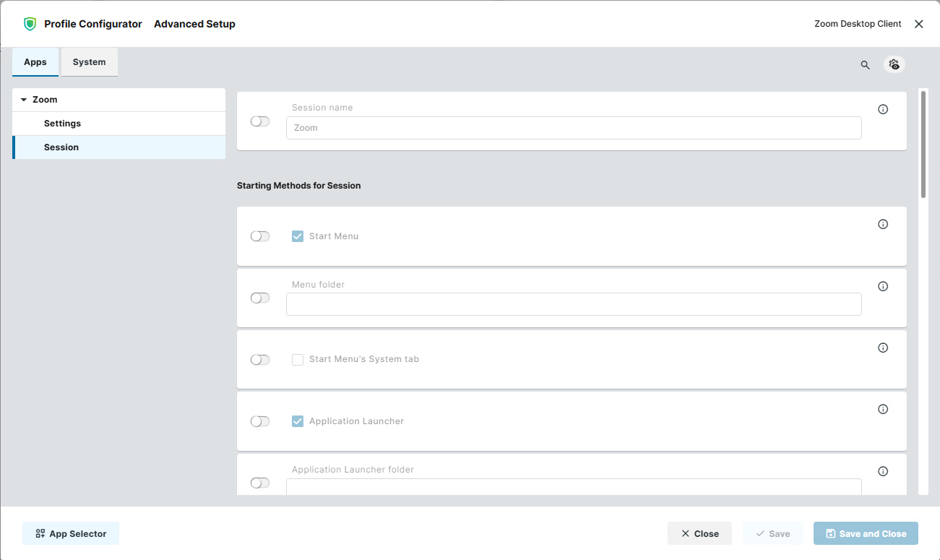This screenshot has height=560, width=940.
Task: Enable the Application Launcher toggle switch
Action: click(260, 421)
